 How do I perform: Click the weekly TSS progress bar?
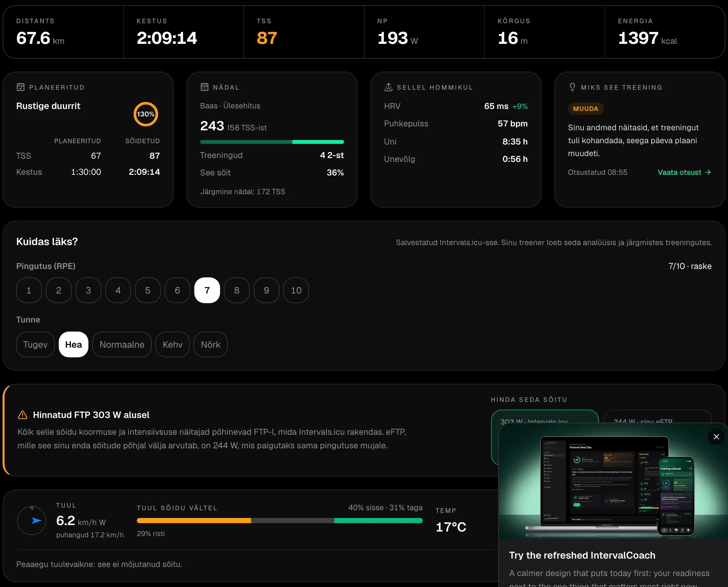272,142
